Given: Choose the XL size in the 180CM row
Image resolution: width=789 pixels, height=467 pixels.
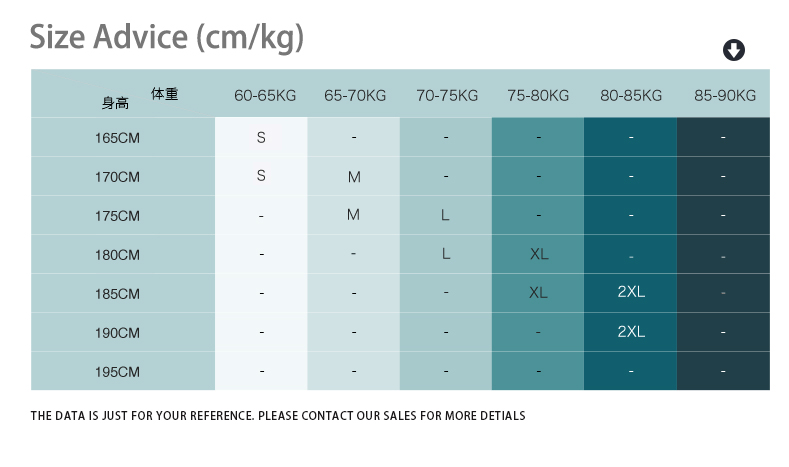Looking at the screenshot, I should 538,254.
